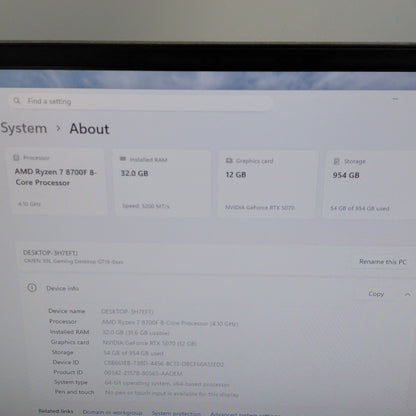Viewport: 416px width, 416px height.
Task: Select the 32.0 GB Installed RAM card
Action: pyautogui.click(x=162, y=183)
